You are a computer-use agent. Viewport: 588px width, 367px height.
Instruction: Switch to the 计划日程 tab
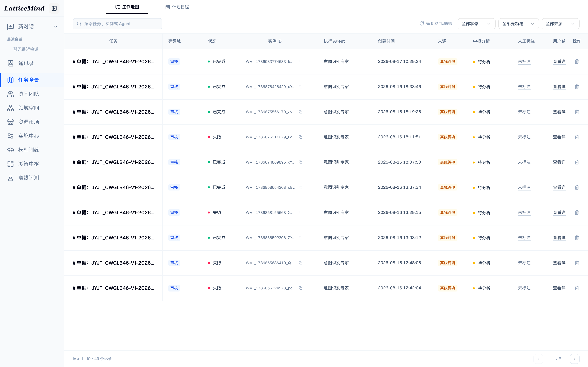coord(177,7)
